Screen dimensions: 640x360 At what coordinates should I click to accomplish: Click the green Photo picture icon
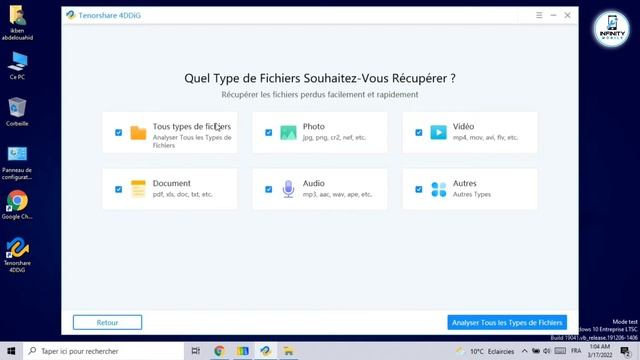(x=289, y=133)
